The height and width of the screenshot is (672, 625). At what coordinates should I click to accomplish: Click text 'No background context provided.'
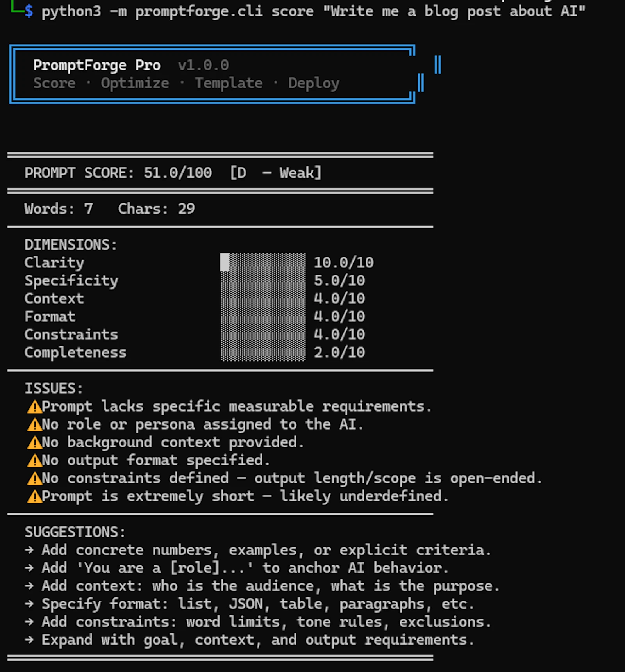(173, 442)
